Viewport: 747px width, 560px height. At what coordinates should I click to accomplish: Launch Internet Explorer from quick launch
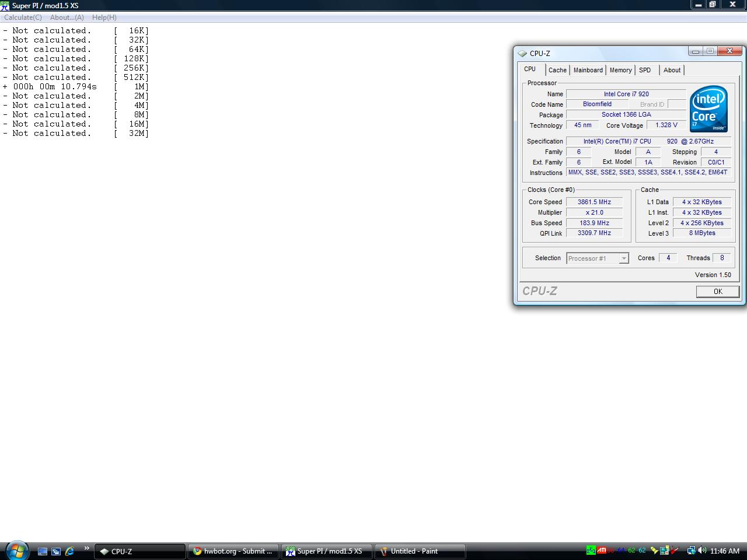pos(69,551)
